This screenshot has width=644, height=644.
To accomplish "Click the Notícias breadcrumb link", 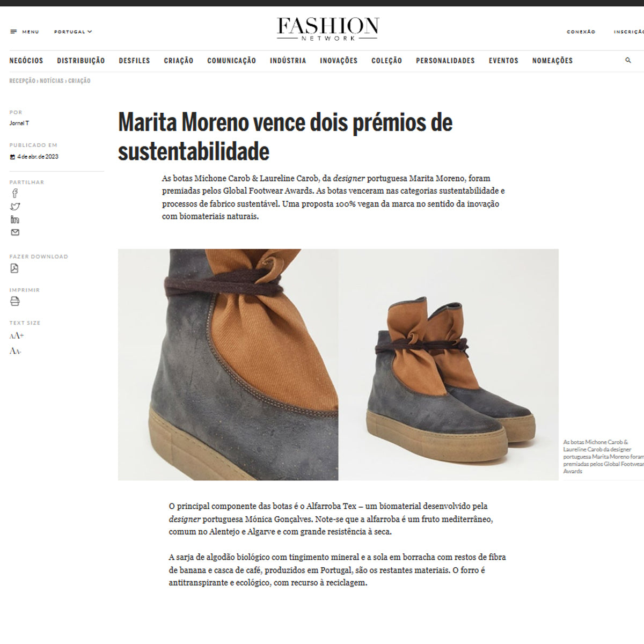I will tap(52, 81).
